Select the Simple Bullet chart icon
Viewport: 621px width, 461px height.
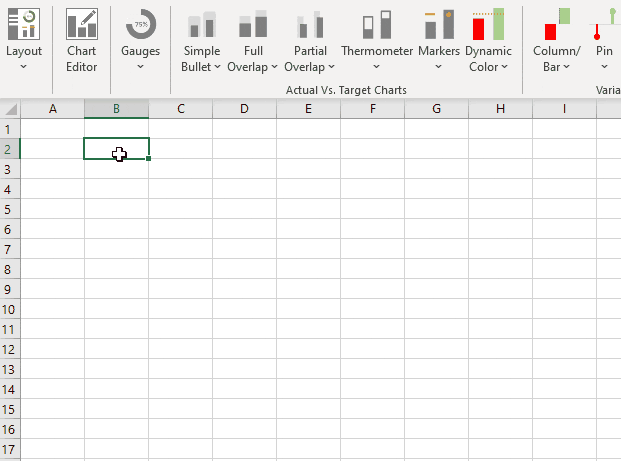point(201,25)
